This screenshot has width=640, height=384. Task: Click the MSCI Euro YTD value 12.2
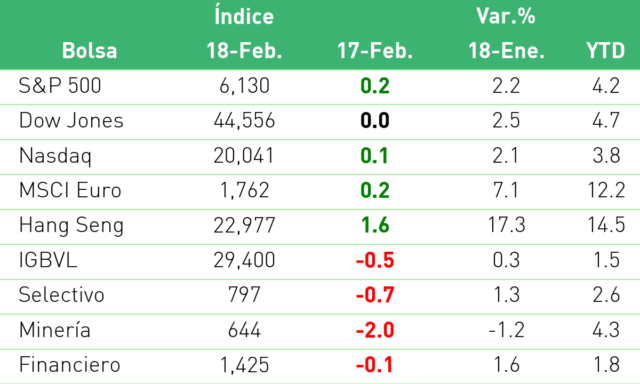(606, 191)
